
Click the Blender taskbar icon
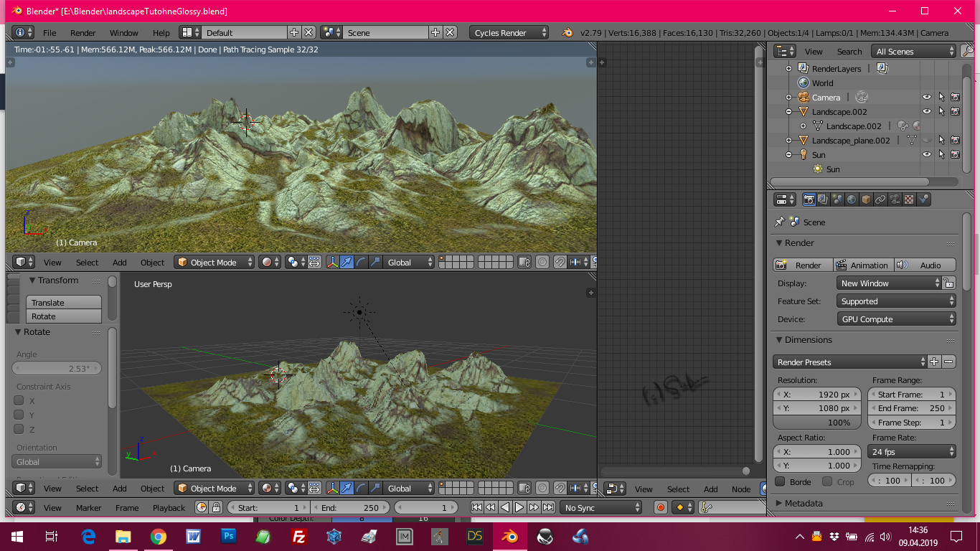tap(510, 536)
